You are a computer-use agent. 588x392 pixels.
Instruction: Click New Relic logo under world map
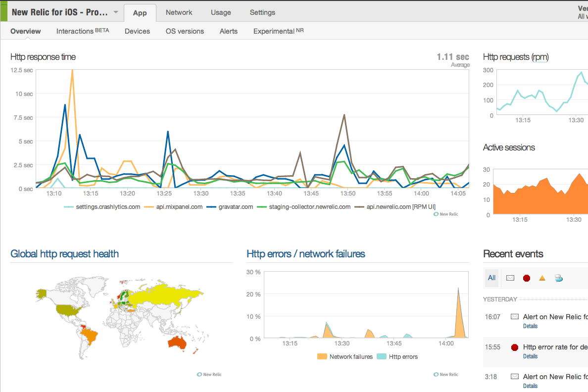coord(209,375)
